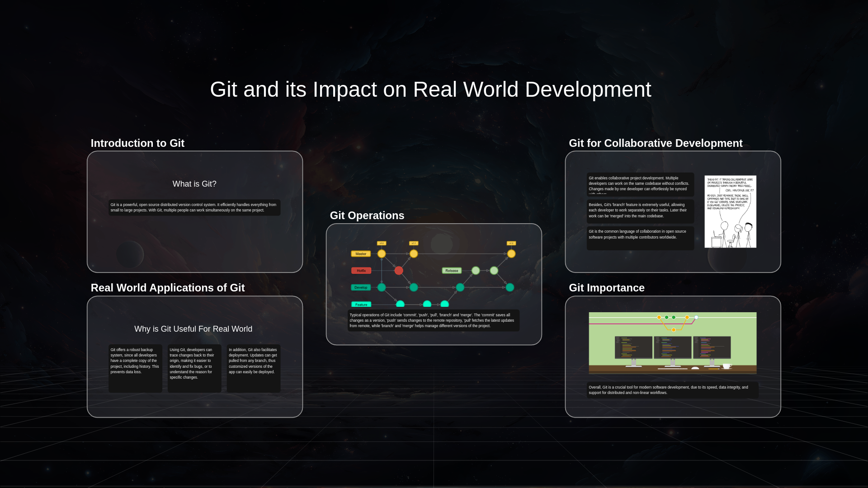Click the v1.1 version tag

414,243
